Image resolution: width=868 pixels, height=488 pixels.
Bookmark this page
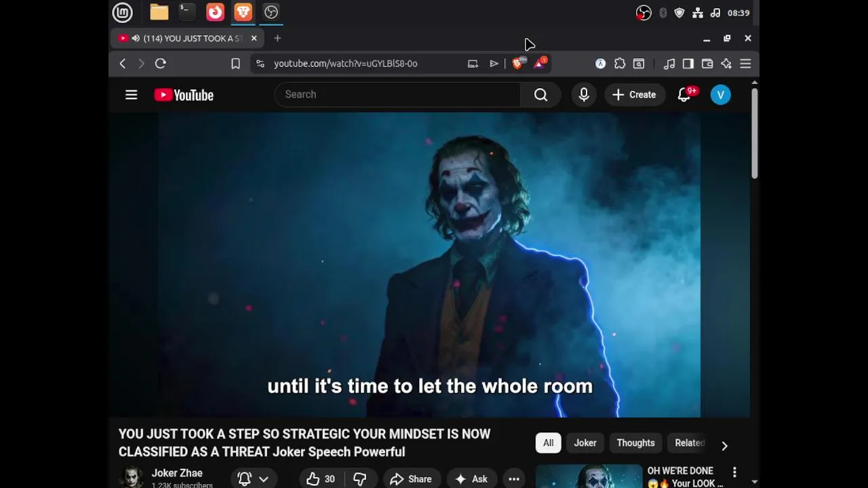tap(235, 64)
